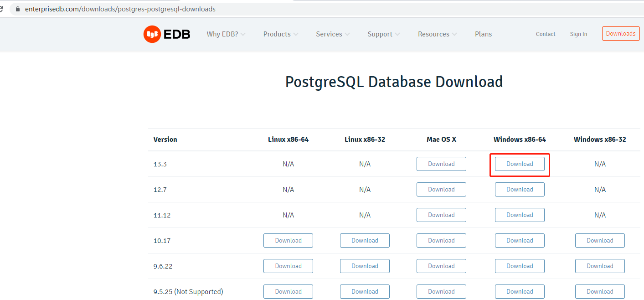The width and height of the screenshot is (644, 300).
Task: Download version 10.17 for Linux x86-64
Action: pos(288,241)
